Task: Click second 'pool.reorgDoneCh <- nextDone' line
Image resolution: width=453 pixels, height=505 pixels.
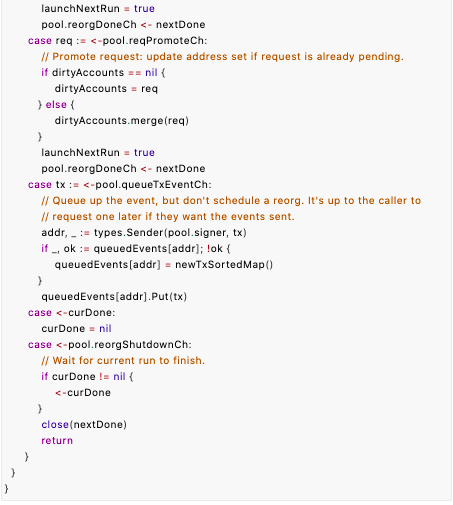Action: (123, 168)
